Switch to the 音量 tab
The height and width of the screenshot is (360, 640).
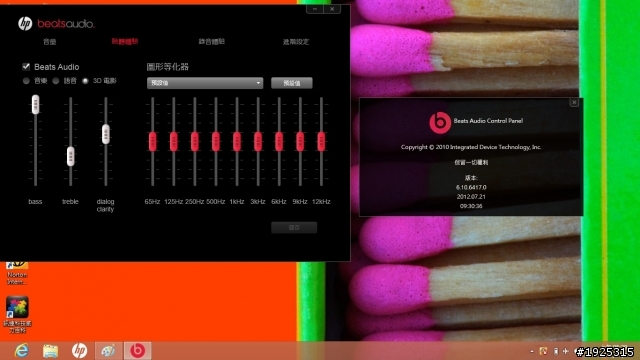click(50, 42)
